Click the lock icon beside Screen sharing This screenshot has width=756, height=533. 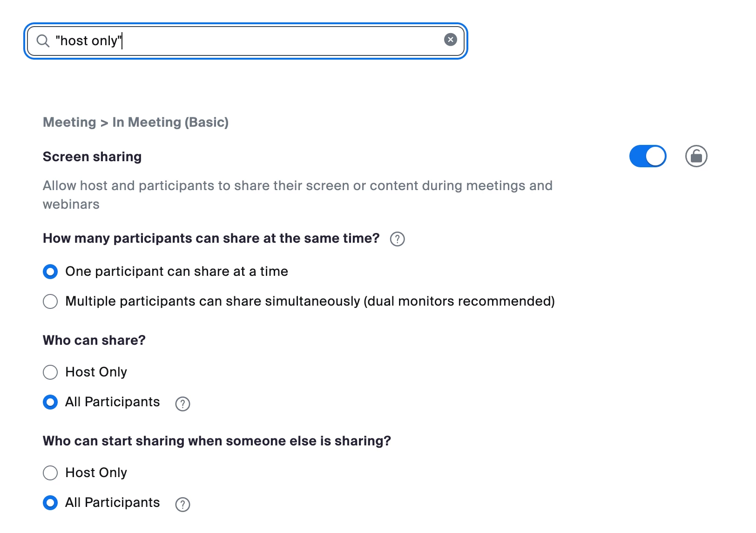coord(696,156)
